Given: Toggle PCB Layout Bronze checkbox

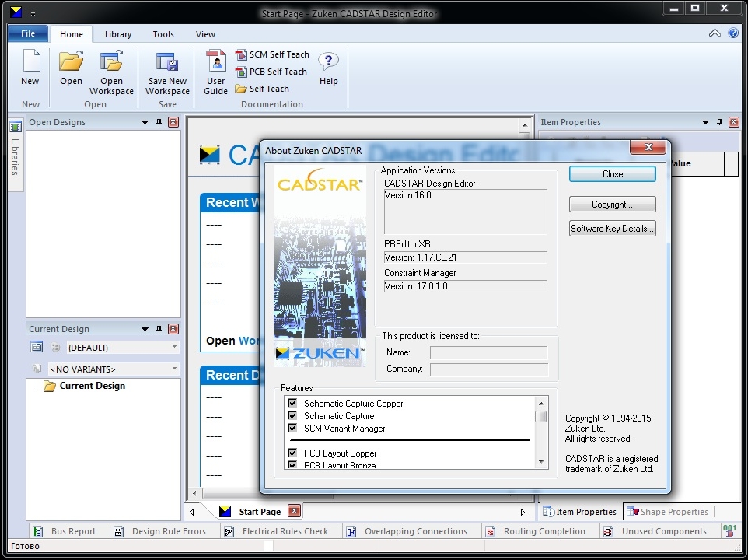Looking at the screenshot, I should [x=292, y=464].
